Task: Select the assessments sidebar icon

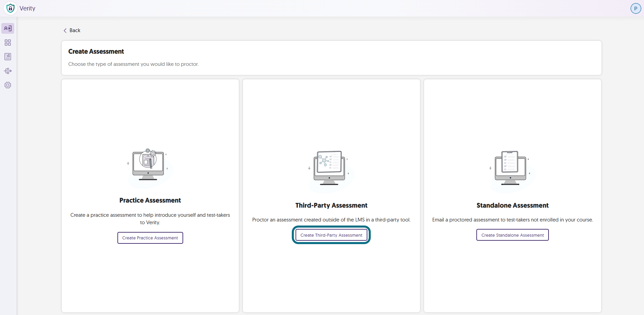Action: (8, 28)
